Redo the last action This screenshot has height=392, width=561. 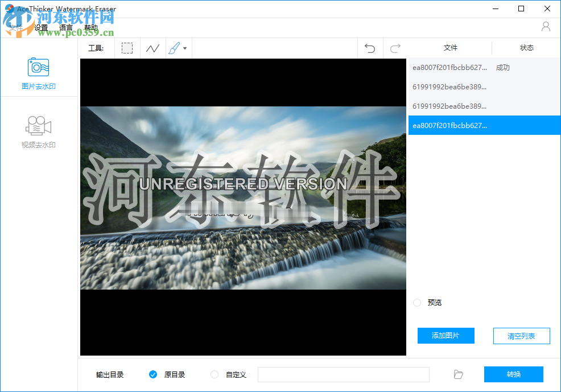pos(395,48)
